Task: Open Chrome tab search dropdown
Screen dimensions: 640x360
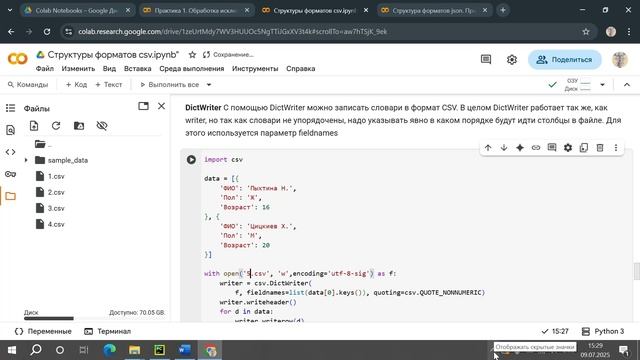Action: tap(9, 10)
